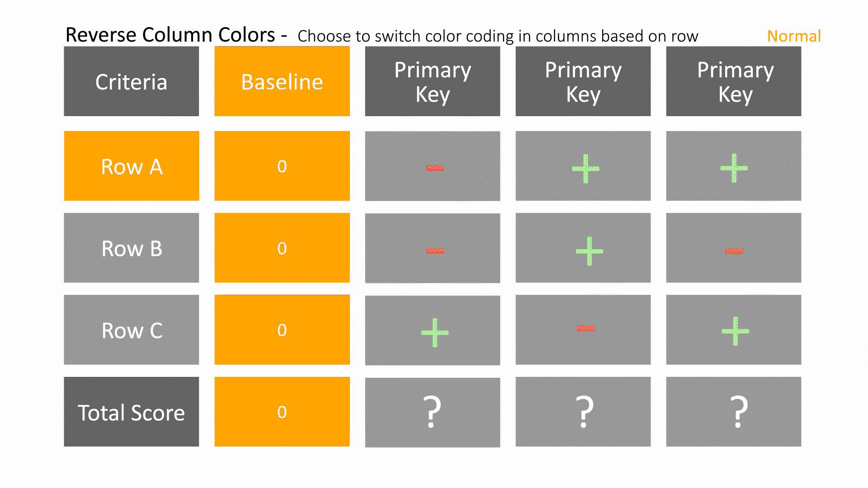This screenshot has width=868, height=488.
Task: Click the orange Baseline header
Action: pyautogui.click(x=282, y=81)
